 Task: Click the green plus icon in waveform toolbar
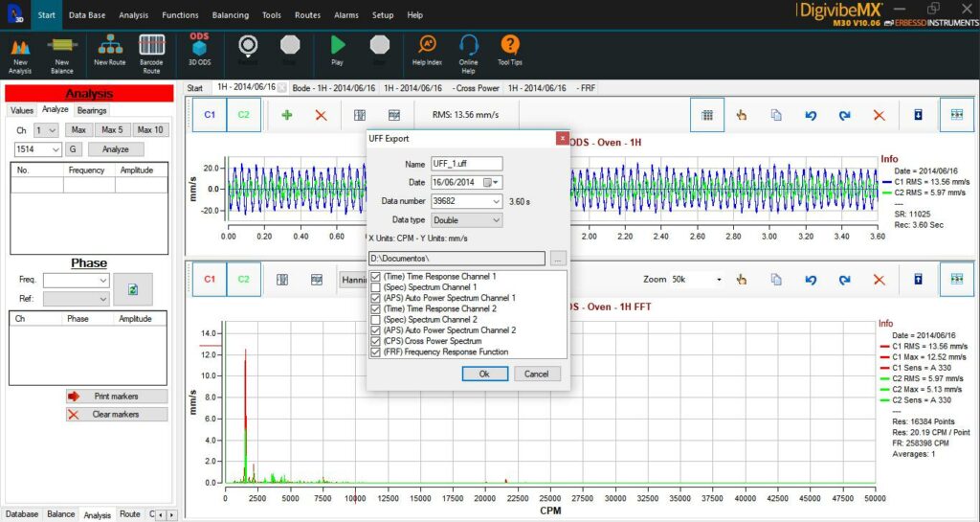(287, 115)
